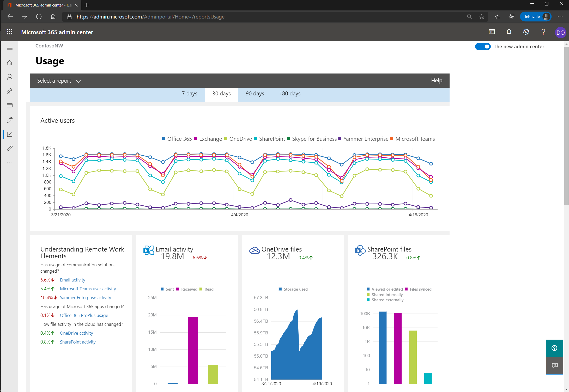Open Setup via the pencil icon
Viewport: 569px width, 392px height.
pyautogui.click(x=10, y=148)
